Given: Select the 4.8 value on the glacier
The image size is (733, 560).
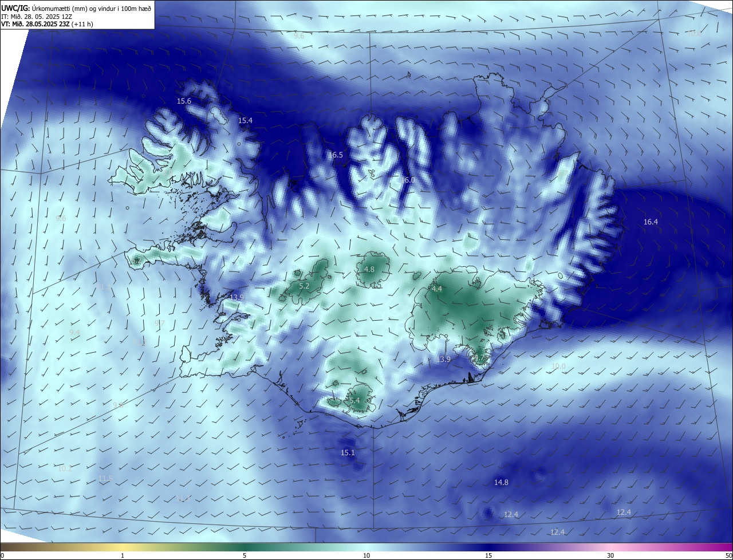Looking at the screenshot, I should (x=369, y=269).
